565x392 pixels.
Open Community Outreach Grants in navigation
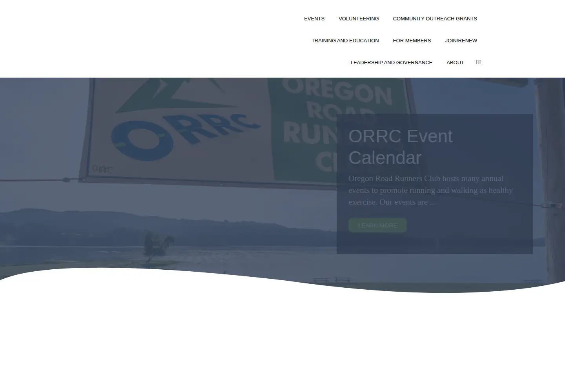click(x=435, y=18)
